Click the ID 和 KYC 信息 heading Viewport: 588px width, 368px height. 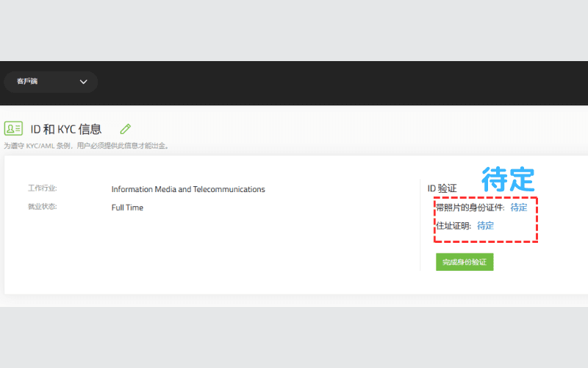pos(65,129)
